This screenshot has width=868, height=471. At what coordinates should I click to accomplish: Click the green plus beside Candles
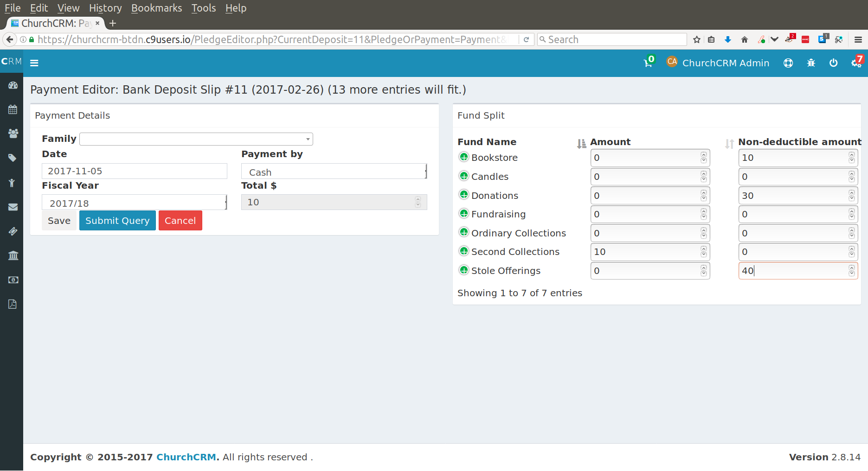coord(463,176)
